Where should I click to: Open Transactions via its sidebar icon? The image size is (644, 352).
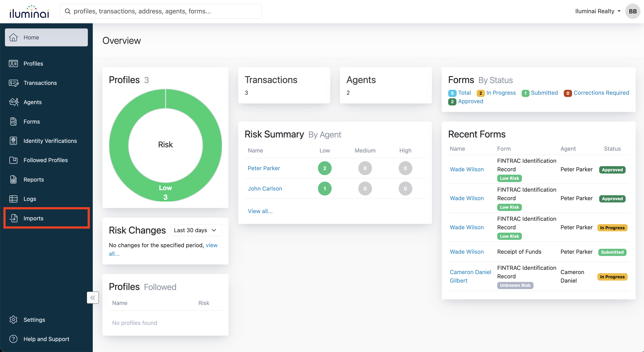coord(13,83)
